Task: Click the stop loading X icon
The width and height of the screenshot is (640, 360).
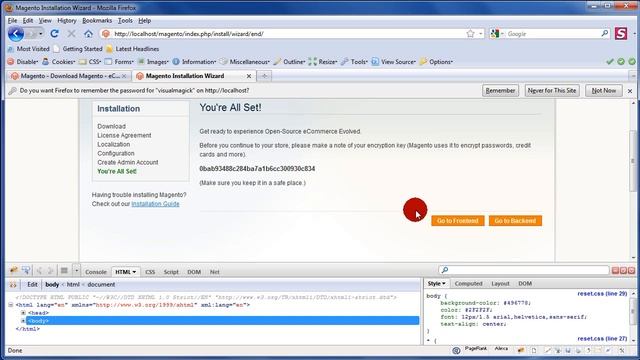Action: pos(71,34)
